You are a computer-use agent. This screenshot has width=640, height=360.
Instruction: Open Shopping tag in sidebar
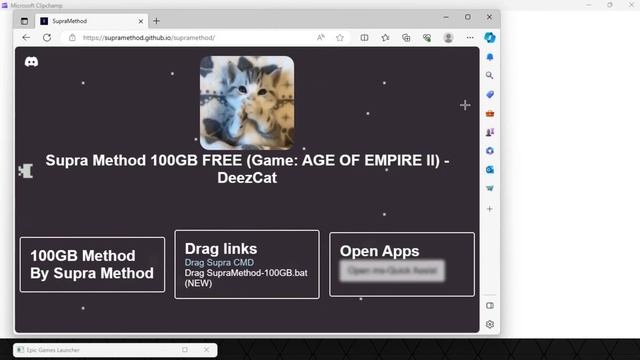[490, 94]
